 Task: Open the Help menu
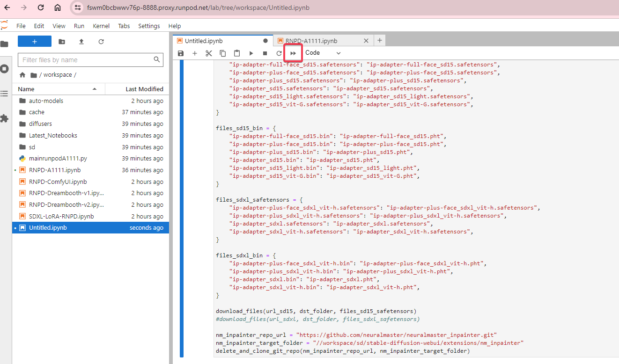click(175, 26)
